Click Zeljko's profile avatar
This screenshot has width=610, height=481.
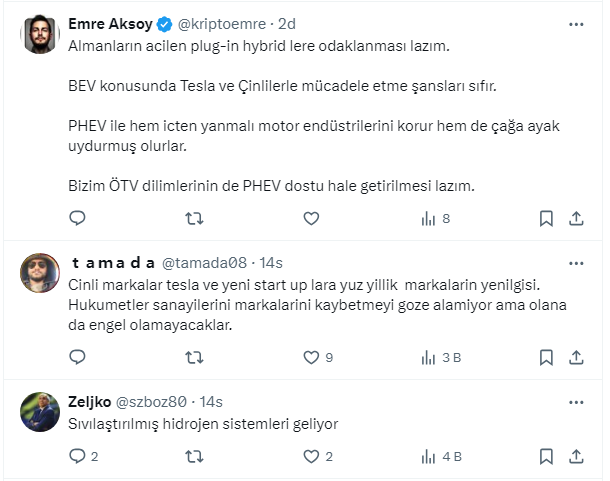point(41,410)
